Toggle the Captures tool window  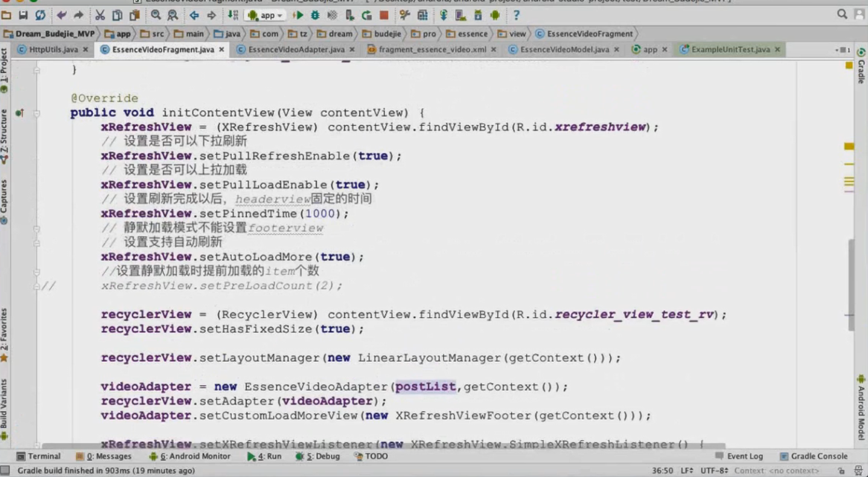[x=5, y=202]
